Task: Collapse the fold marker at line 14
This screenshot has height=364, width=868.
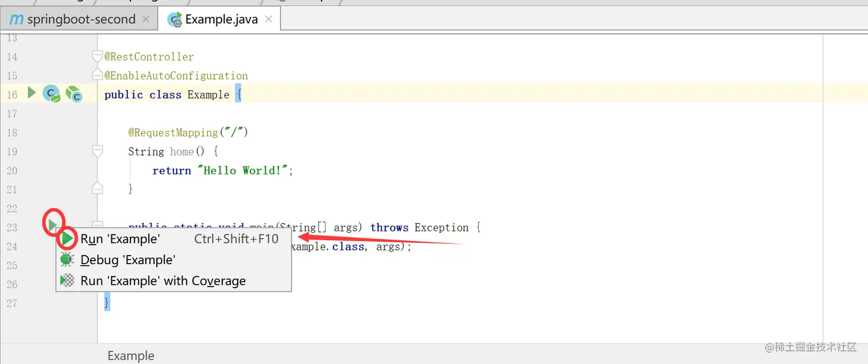Action: click(98, 56)
